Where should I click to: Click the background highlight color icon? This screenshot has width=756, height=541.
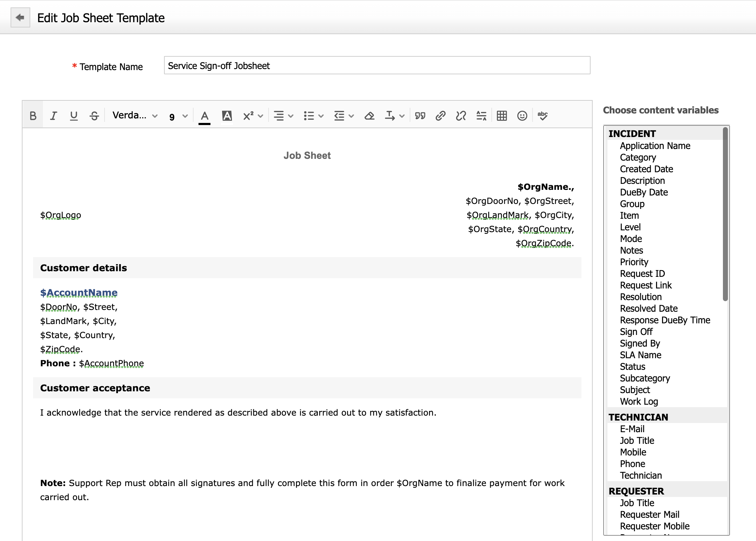(227, 116)
